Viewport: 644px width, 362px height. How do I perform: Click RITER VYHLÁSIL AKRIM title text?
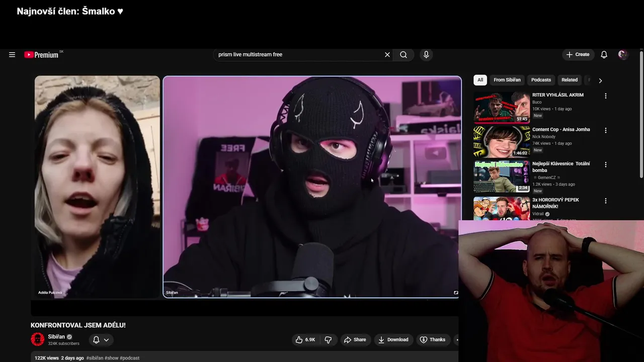558,95
